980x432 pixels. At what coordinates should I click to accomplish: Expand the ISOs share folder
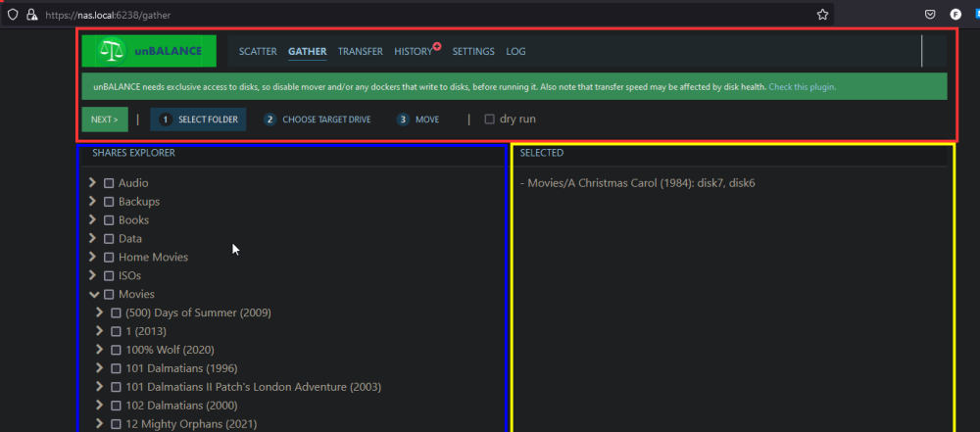point(92,275)
